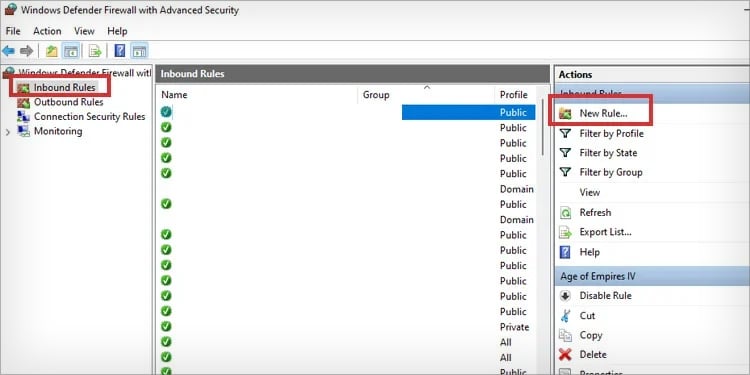
Task: Toggle the Show/Hide Console Tree toolbar icon
Action: [x=71, y=51]
